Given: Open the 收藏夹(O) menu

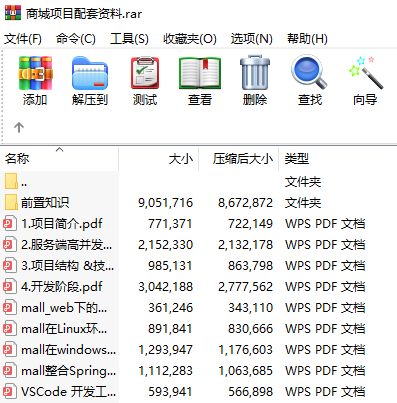Looking at the screenshot, I should click(190, 39).
